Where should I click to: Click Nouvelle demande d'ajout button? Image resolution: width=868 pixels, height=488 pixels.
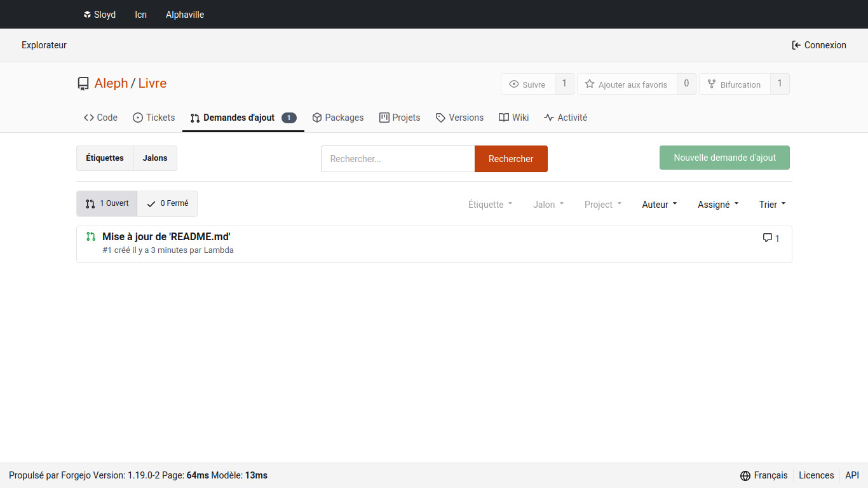click(x=724, y=158)
